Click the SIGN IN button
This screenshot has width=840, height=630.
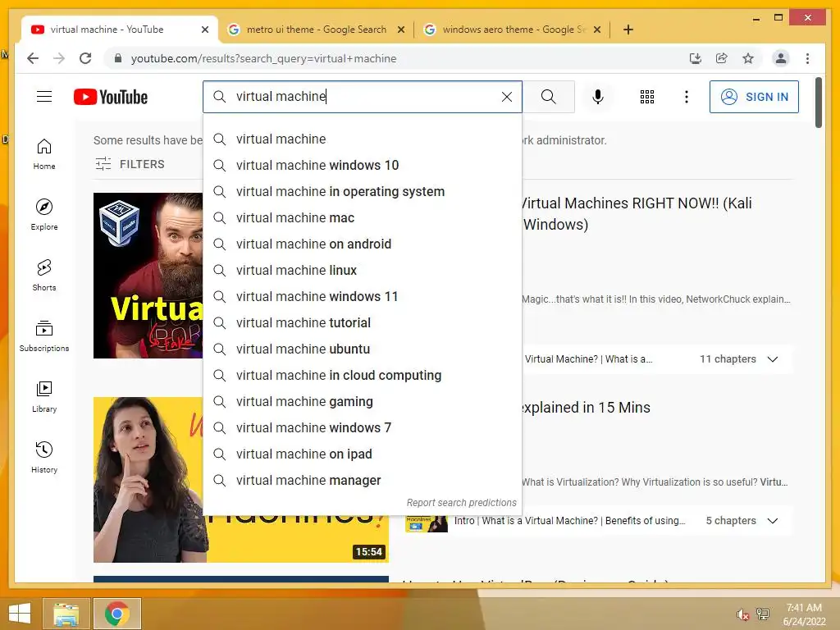click(x=754, y=97)
